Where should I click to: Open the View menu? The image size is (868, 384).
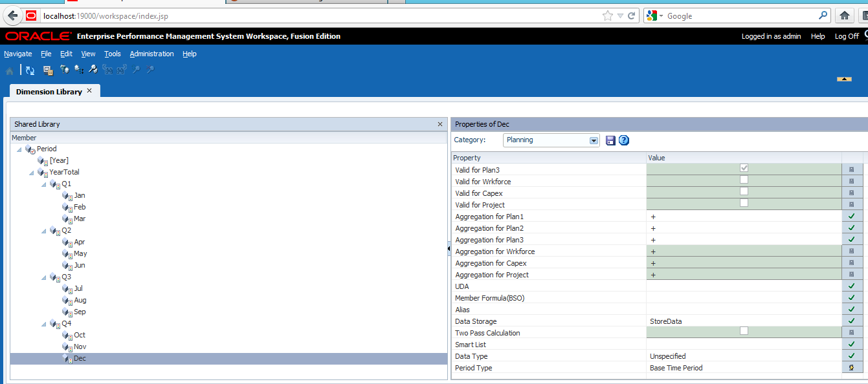[88, 54]
